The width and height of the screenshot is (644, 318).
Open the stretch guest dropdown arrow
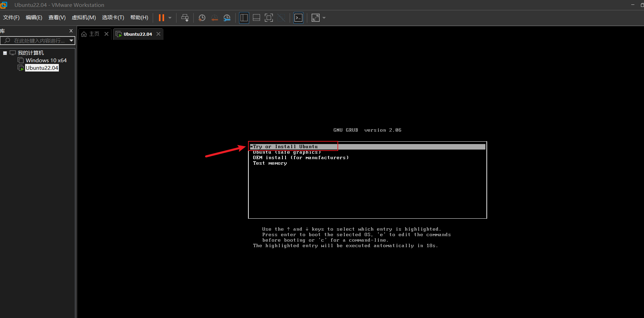tap(324, 18)
